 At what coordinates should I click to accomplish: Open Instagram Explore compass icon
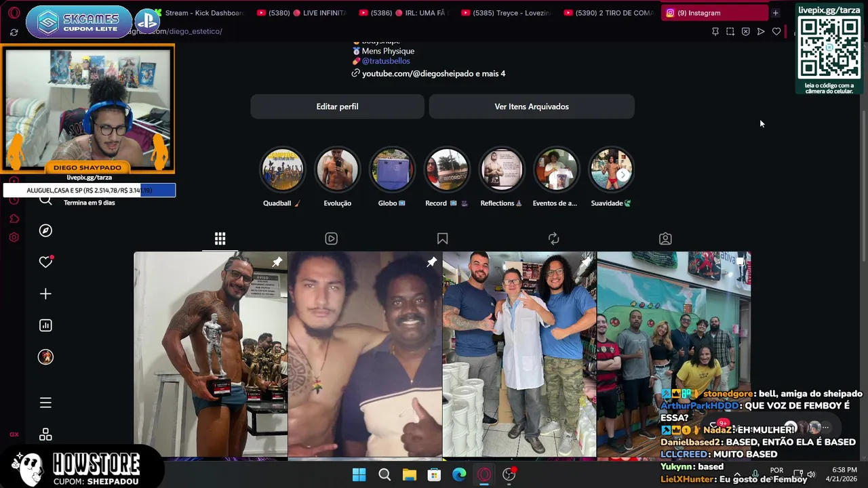coord(45,230)
